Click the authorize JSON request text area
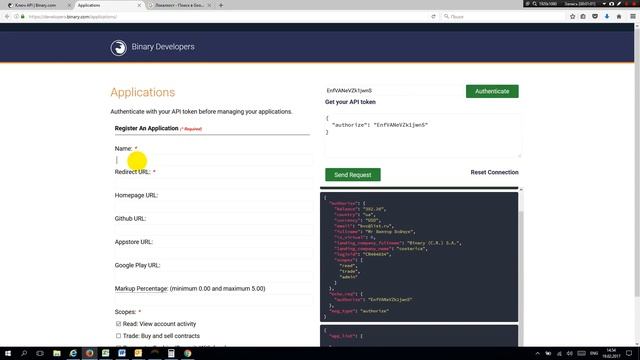 423,136
